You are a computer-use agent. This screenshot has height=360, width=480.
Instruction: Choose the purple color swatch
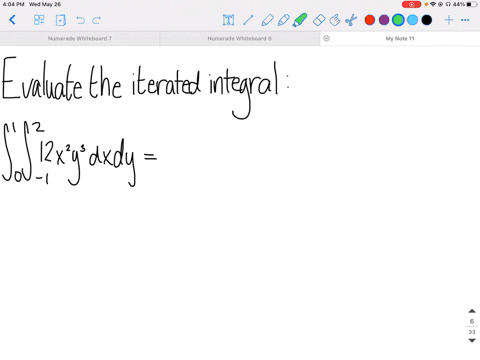coord(384,20)
